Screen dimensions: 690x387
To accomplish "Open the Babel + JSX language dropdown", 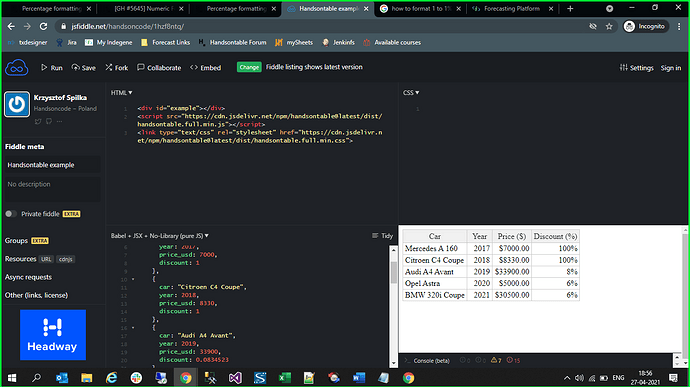I will point(160,236).
